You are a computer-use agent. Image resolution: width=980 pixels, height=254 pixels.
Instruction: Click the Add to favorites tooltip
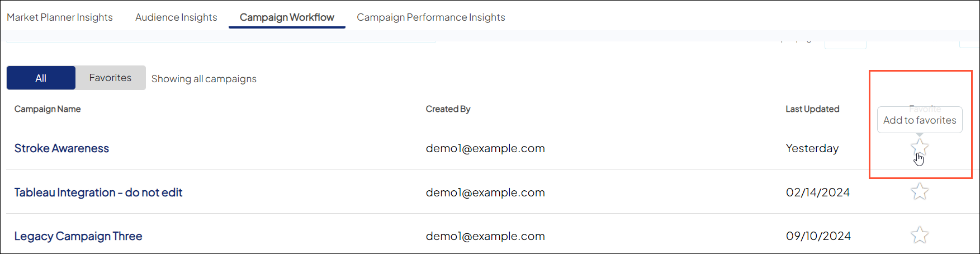(x=920, y=120)
